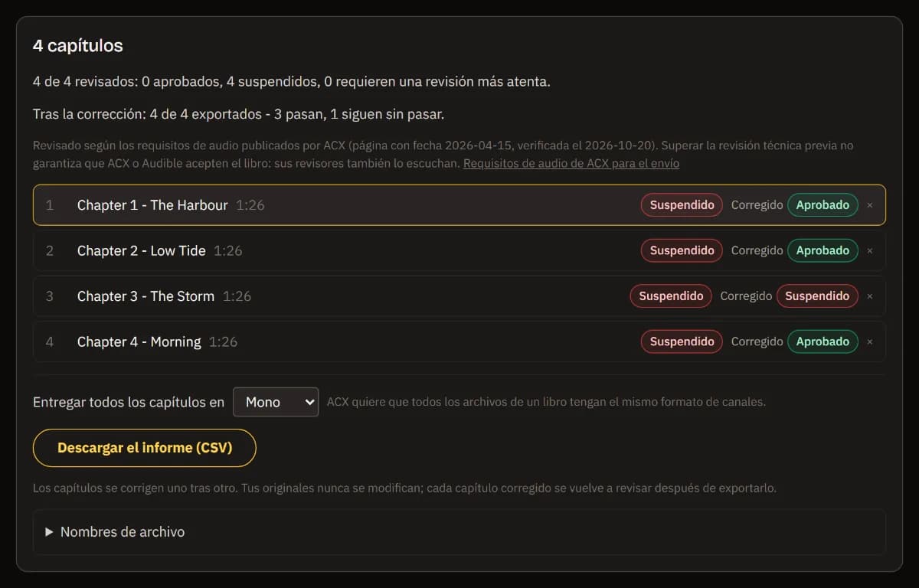Viewport: 919px width, 588px height.
Task: Click the 4 capítulos heading
Action: pos(78,46)
